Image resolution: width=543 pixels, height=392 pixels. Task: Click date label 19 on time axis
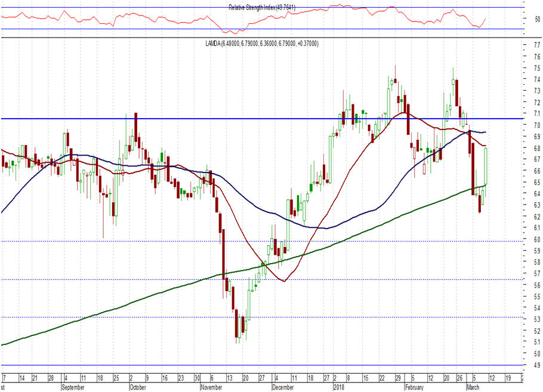click(x=508, y=378)
